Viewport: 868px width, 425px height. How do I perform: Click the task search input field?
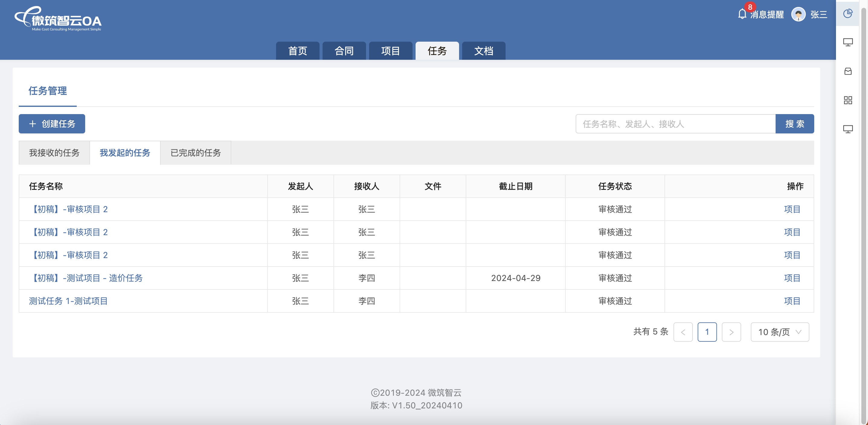pos(675,124)
